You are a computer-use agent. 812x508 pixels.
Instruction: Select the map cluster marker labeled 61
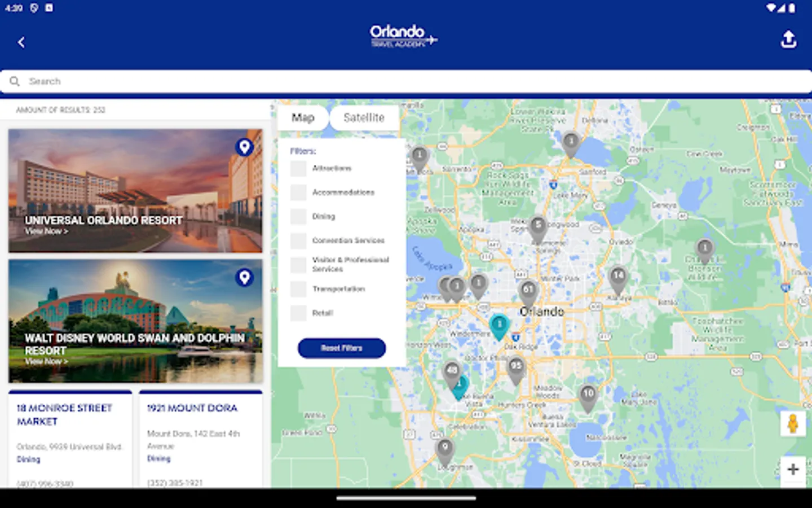click(528, 292)
